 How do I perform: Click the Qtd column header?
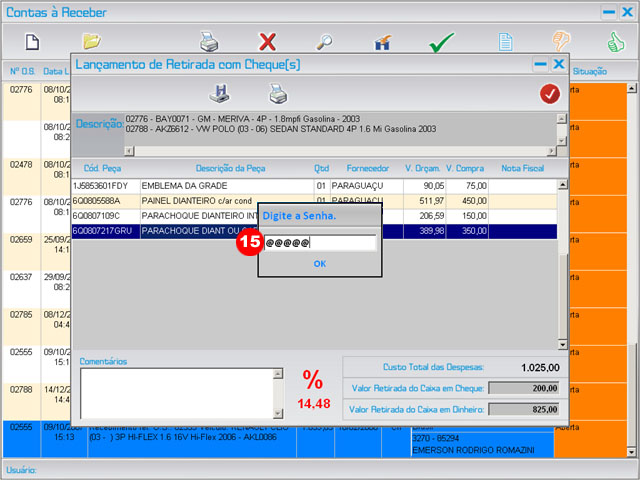(x=321, y=168)
